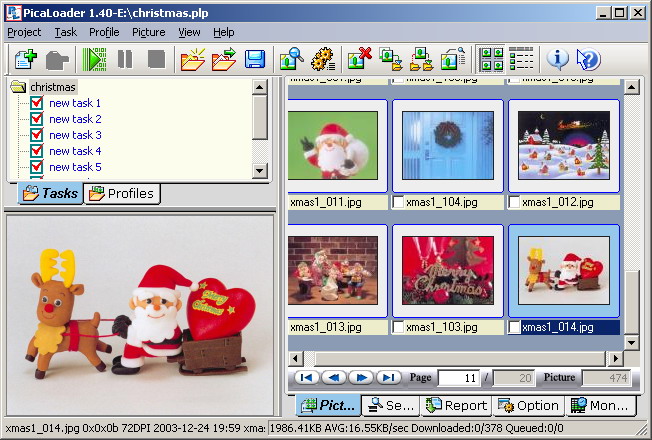
Task: Uncheck the new task 1 checkbox
Action: coord(37,103)
